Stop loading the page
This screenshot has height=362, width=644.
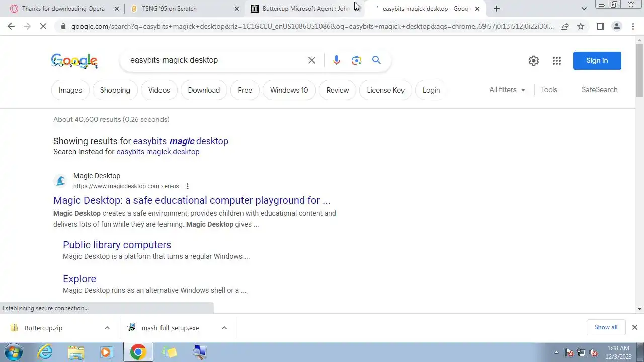43,26
